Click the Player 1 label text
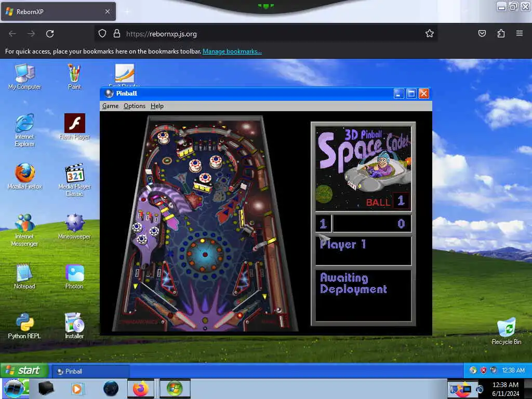 (x=343, y=244)
